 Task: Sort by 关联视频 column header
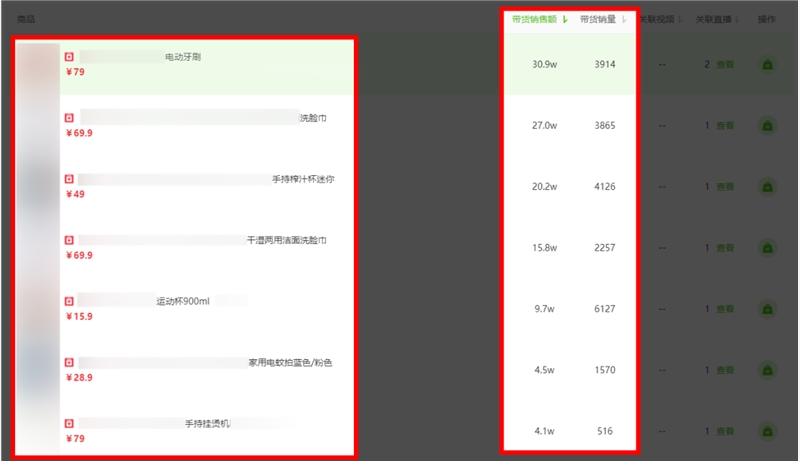[x=661, y=19]
